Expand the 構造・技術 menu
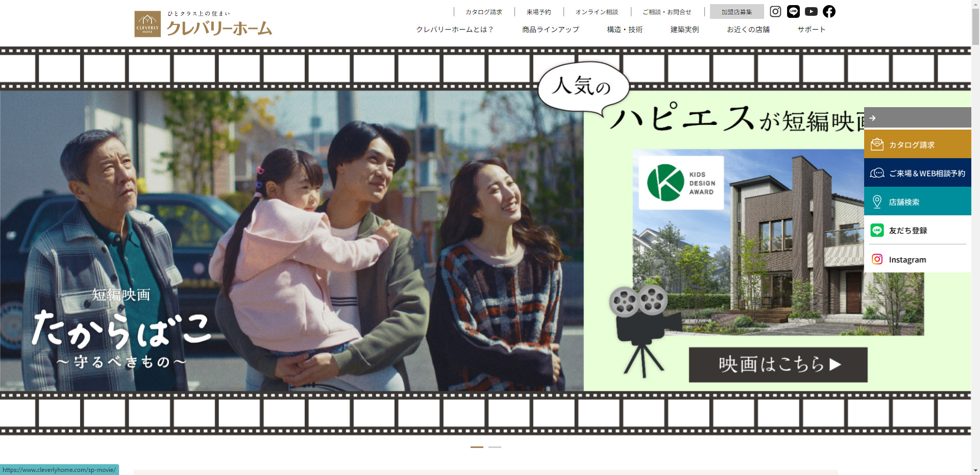Screen dimensions: 980x475 (624, 30)
